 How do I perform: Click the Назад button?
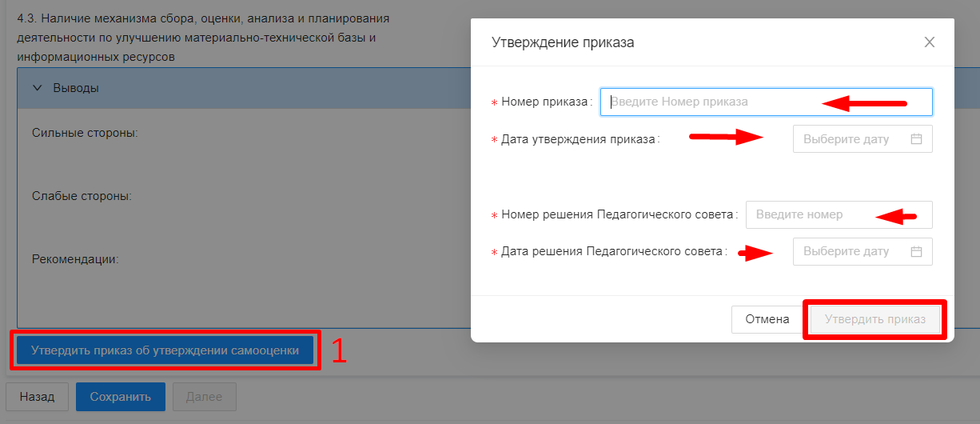(x=38, y=396)
